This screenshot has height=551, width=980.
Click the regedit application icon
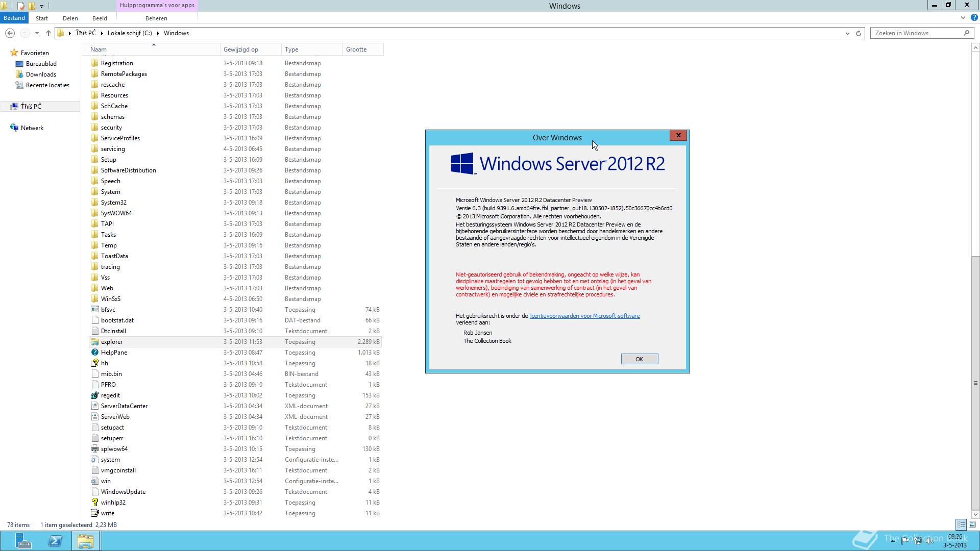click(x=94, y=395)
